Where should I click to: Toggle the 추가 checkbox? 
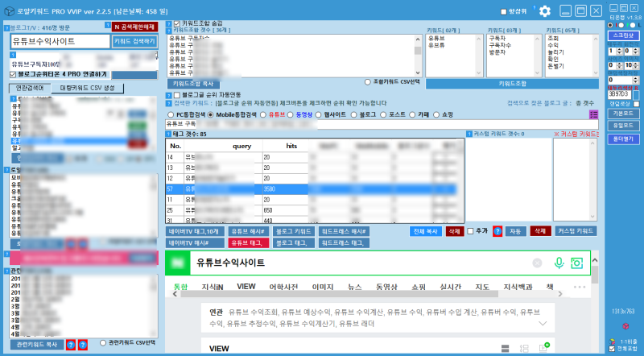pos(470,231)
